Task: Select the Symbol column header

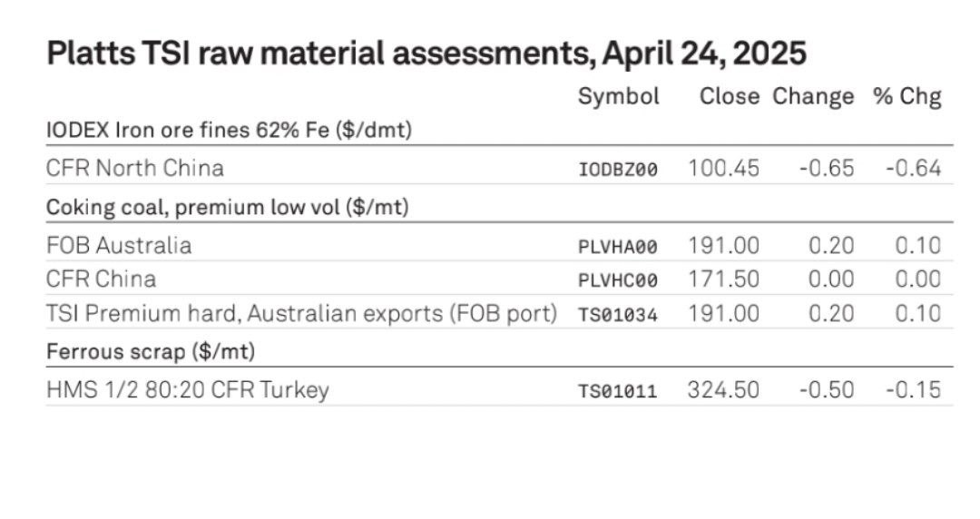Action: [x=618, y=98]
